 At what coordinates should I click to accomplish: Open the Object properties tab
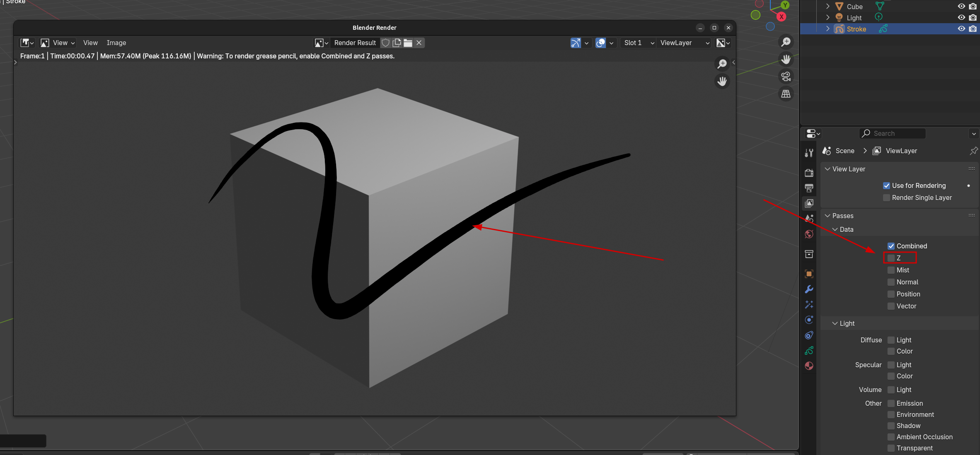[x=809, y=274]
